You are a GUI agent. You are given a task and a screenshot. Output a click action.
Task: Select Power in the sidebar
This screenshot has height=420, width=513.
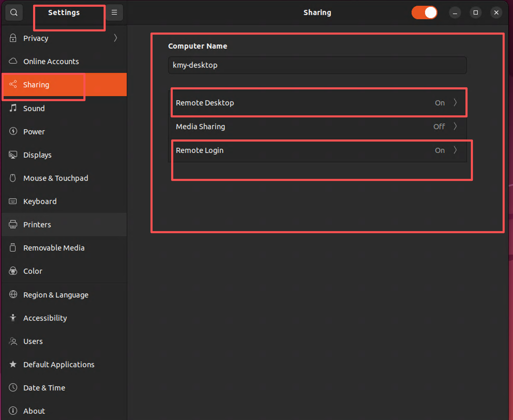click(64, 131)
